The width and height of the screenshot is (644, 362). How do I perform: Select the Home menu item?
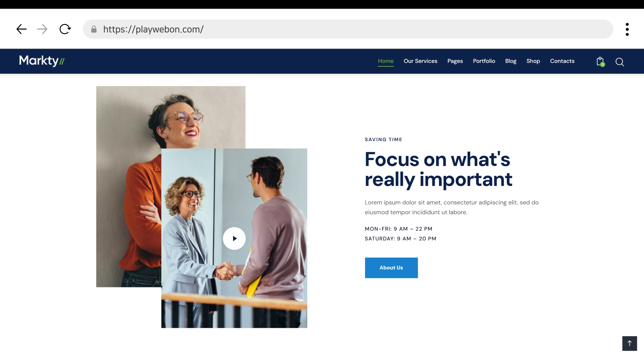click(385, 61)
